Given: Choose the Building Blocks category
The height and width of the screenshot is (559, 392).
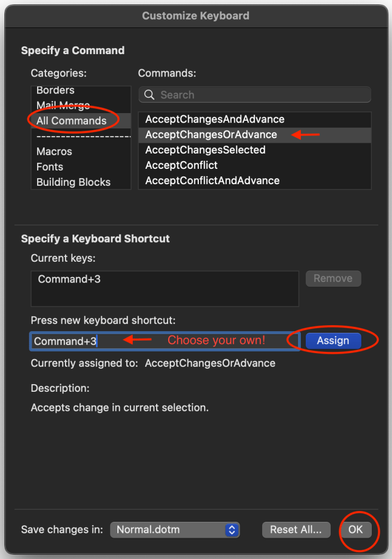Looking at the screenshot, I should point(73,182).
